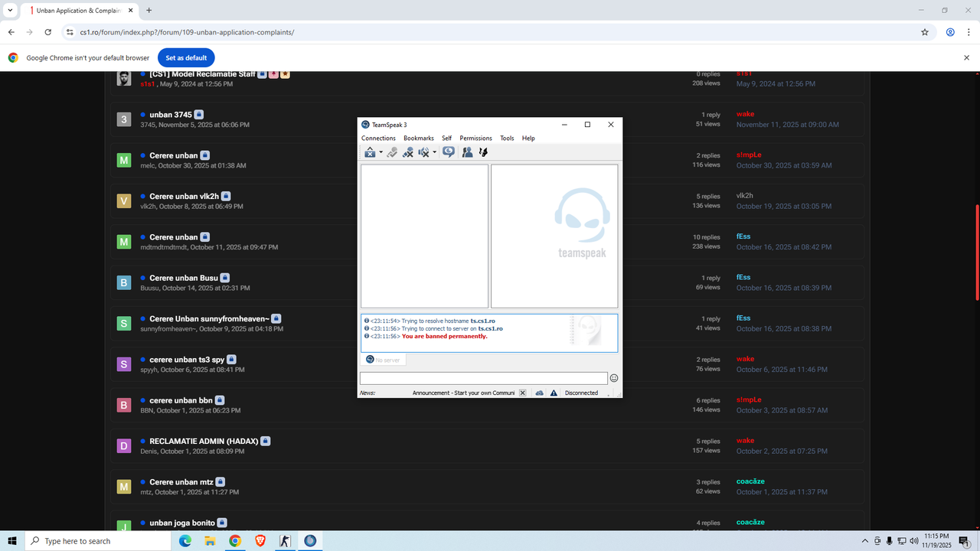The image size is (980, 551).
Task: Click the 'V' avatar of user vlk2h
Action: (x=124, y=201)
